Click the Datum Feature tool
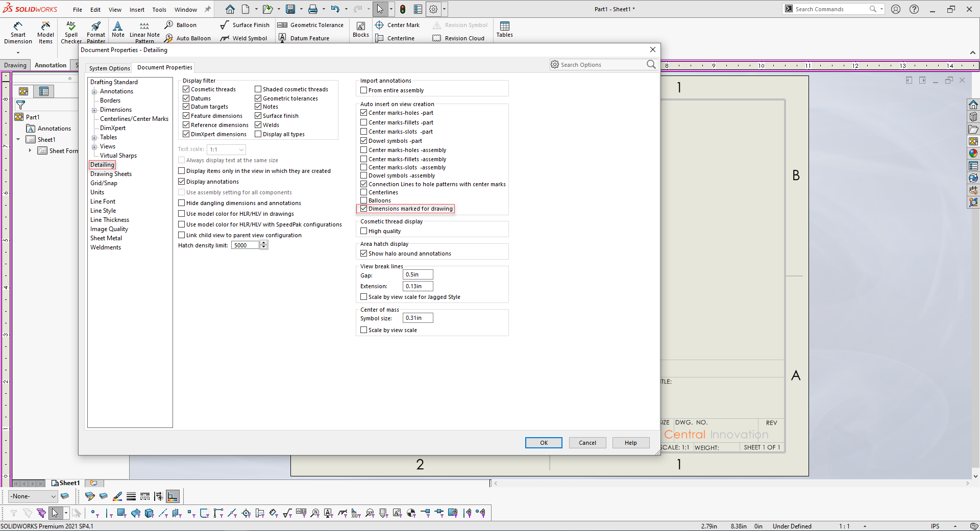980x531 pixels. click(x=304, y=38)
